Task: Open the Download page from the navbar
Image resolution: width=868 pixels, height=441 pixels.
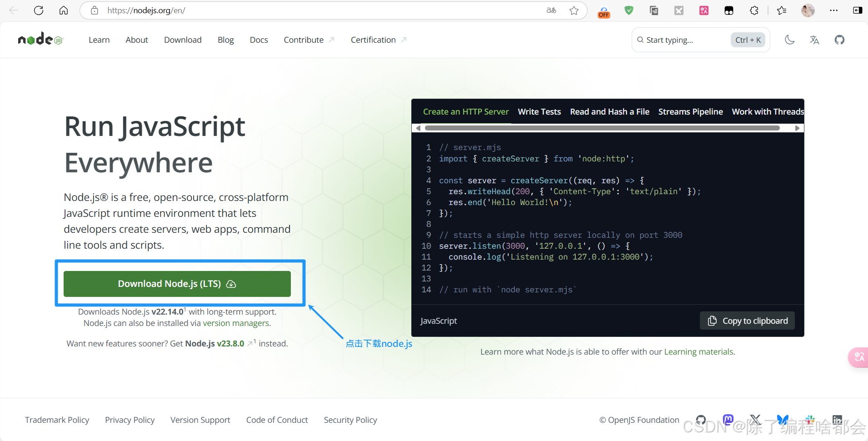Action: pos(183,40)
